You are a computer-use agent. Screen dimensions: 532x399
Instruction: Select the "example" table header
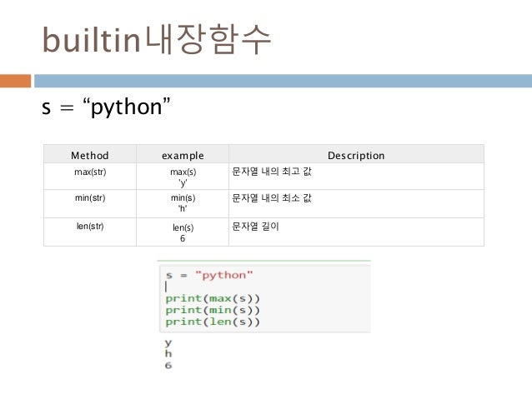pyautogui.click(x=183, y=155)
